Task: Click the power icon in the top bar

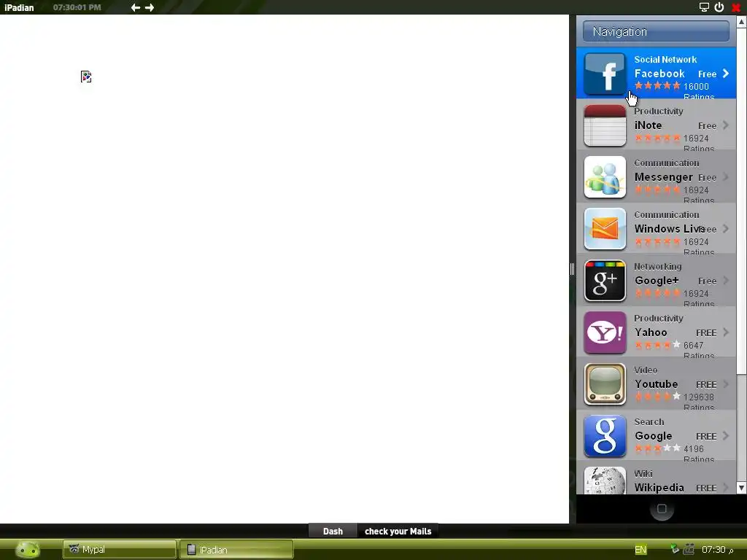Action: click(719, 7)
